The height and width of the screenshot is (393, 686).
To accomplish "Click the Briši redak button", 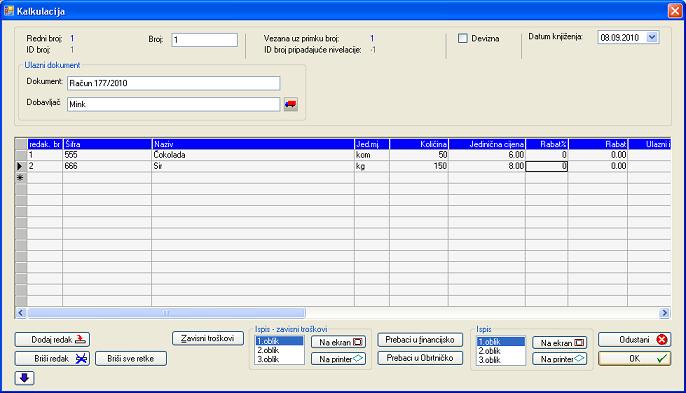I will coord(52,358).
